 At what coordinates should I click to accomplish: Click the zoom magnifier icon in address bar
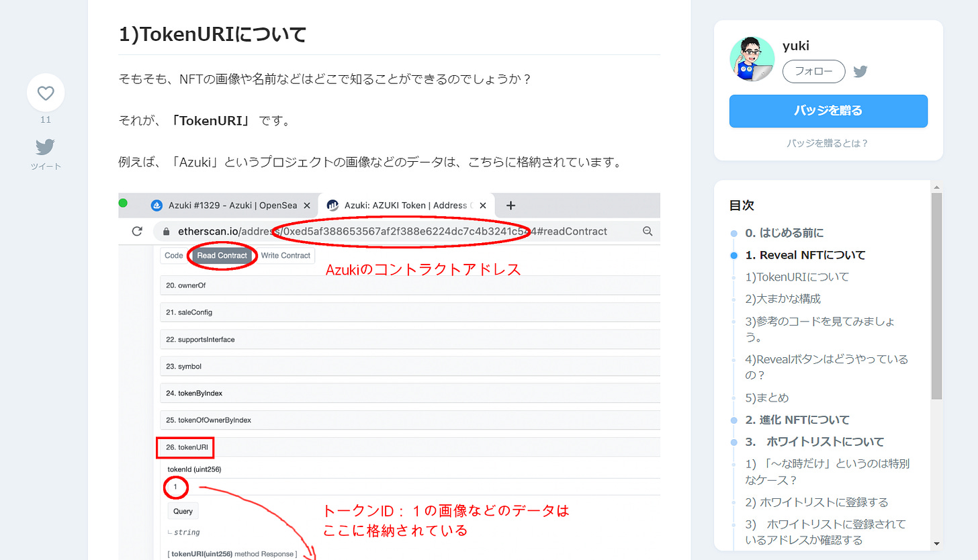(648, 231)
